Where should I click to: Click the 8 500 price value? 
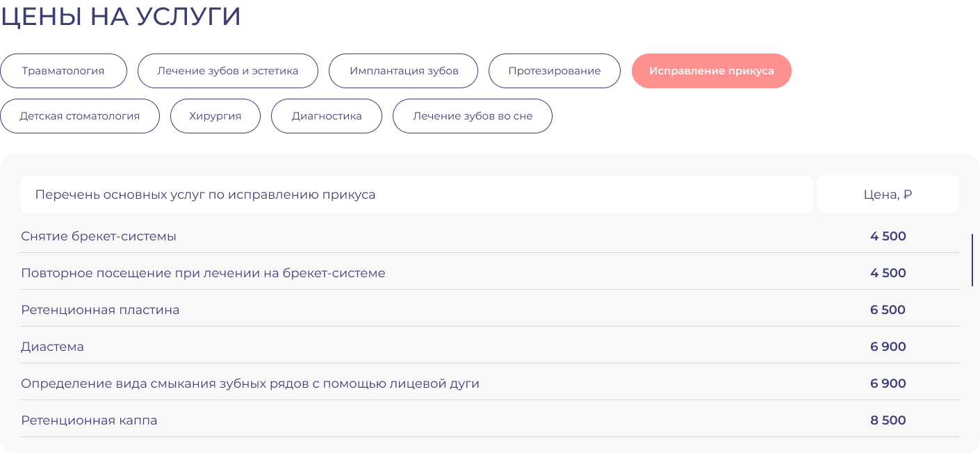(888, 420)
